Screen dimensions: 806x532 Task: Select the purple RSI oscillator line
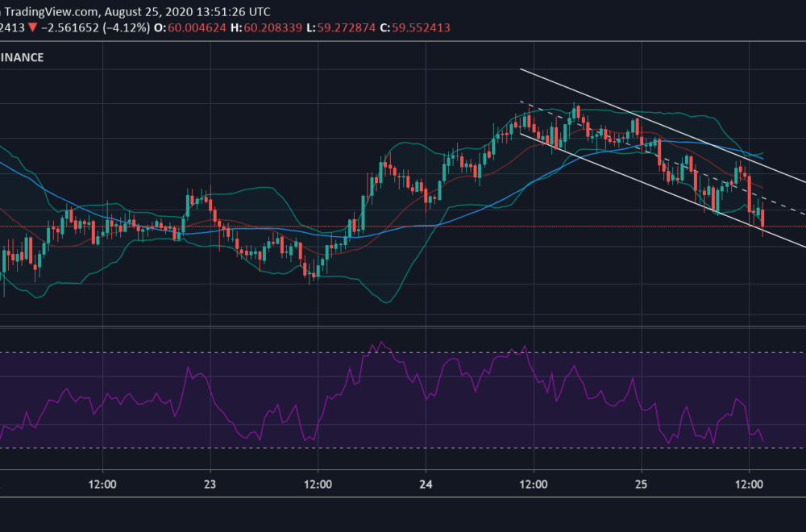click(x=380, y=343)
